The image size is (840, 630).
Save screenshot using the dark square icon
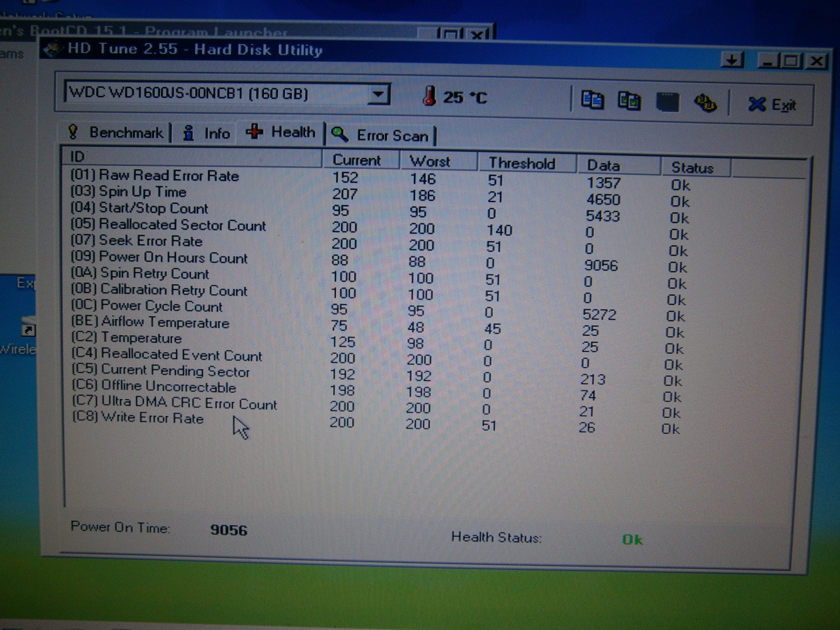(x=667, y=102)
